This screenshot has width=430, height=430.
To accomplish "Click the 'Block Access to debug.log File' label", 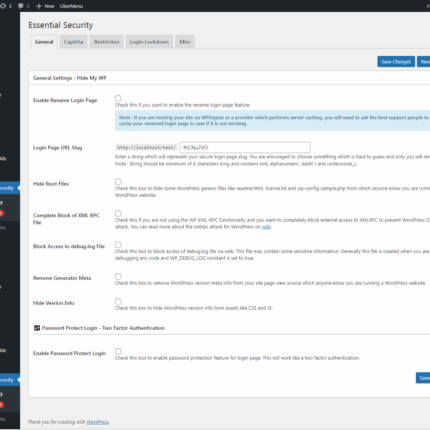I will coord(69,246).
